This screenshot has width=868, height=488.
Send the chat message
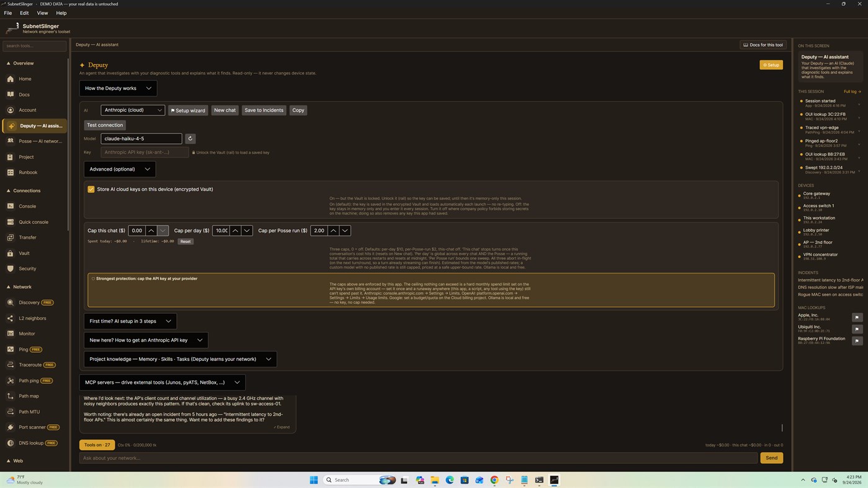pos(771,458)
